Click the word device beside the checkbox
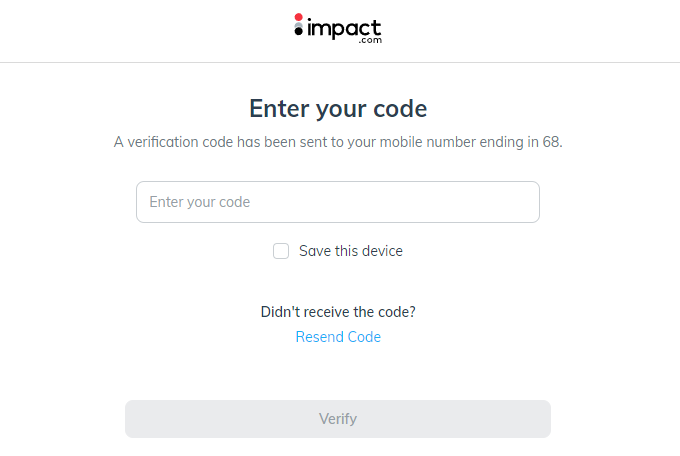The height and width of the screenshot is (456, 680). (382, 251)
